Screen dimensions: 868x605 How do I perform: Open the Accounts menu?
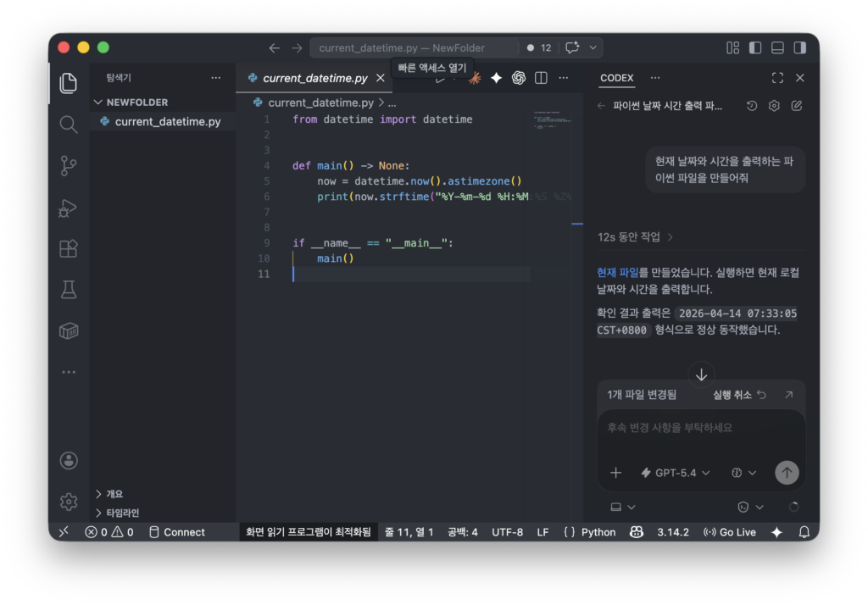68,461
